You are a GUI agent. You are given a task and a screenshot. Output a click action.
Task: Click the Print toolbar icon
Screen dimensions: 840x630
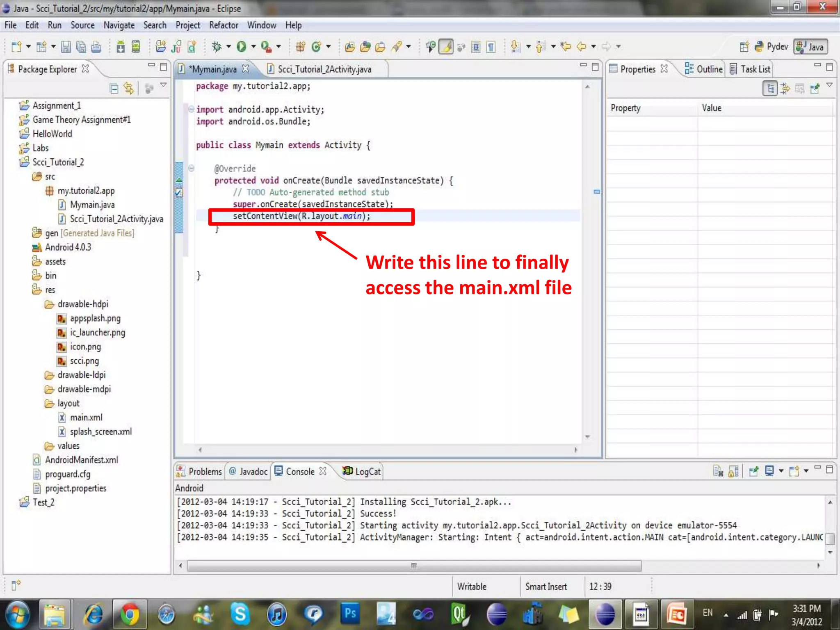[x=96, y=47]
